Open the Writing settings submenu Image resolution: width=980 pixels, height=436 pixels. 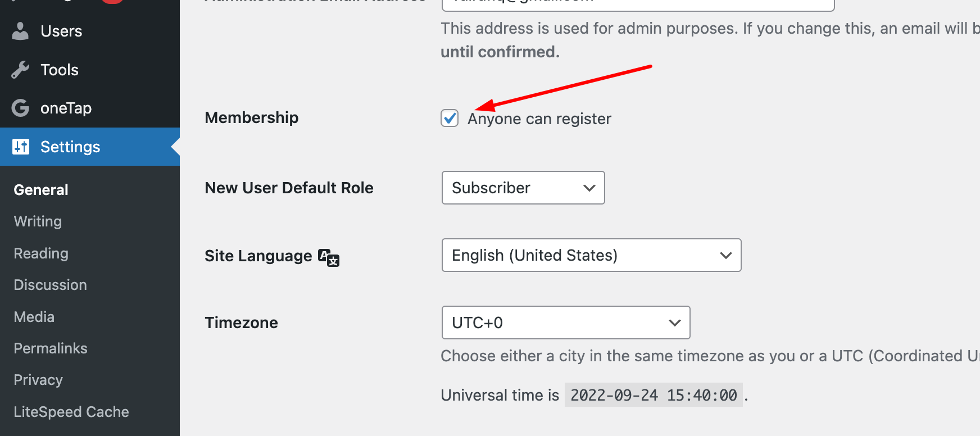click(x=38, y=221)
